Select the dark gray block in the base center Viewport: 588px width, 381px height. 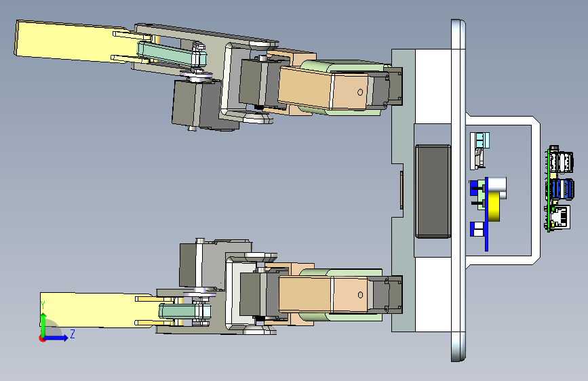(433, 191)
